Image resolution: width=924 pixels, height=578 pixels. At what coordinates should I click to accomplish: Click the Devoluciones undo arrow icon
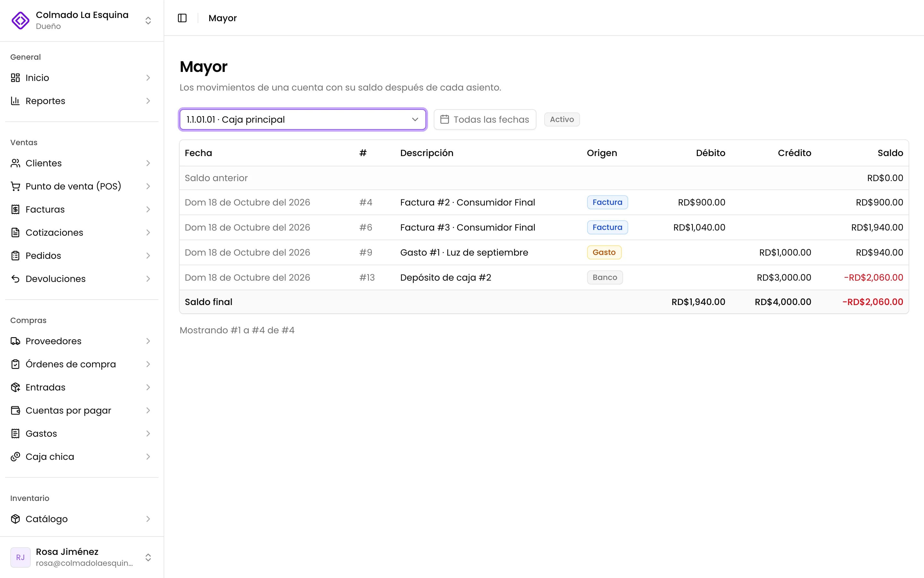click(15, 279)
